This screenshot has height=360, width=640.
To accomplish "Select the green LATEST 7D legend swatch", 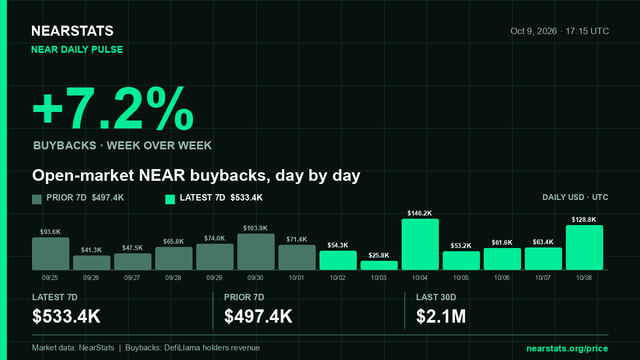I will coord(170,199).
